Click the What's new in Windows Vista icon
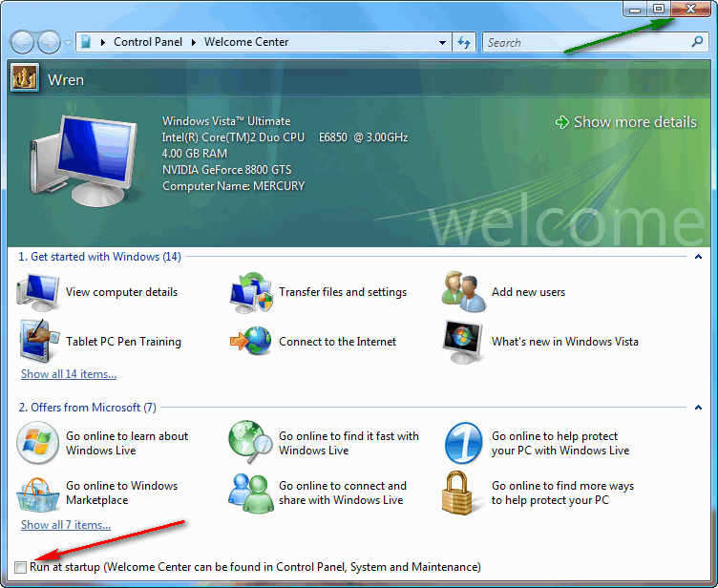This screenshot has width=718, height=588. 463,342
